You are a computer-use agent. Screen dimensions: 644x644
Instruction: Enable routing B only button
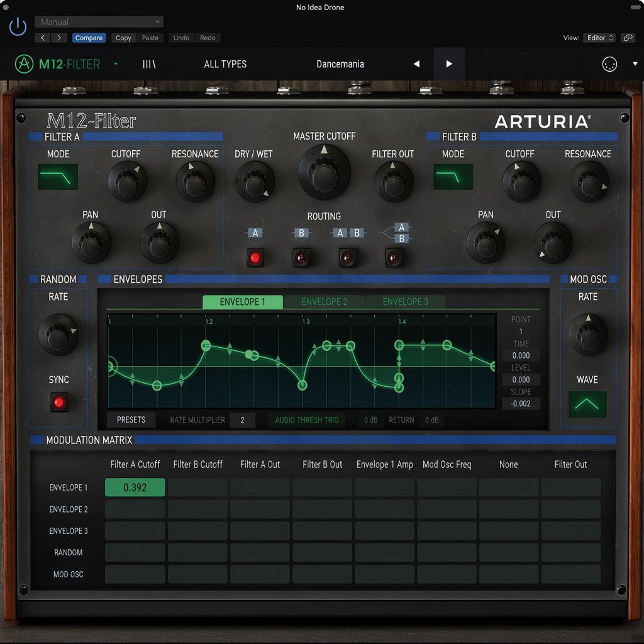pos(301,257)
